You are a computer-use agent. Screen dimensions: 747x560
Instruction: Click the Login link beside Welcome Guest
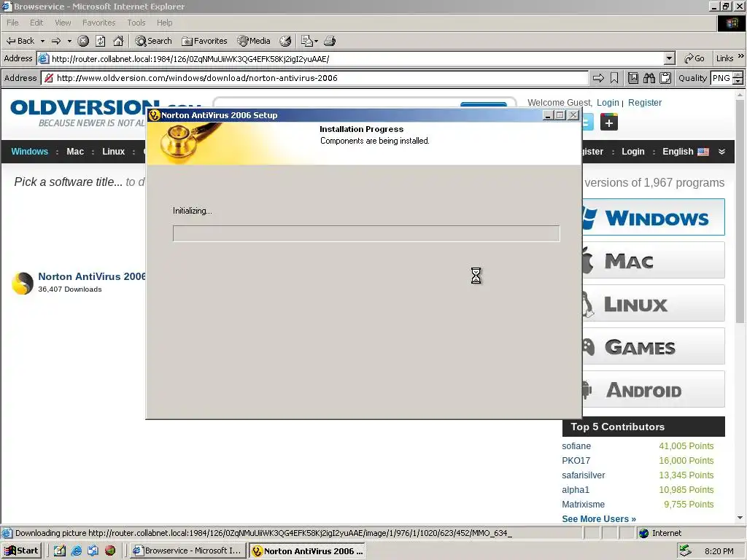(608, 102)
